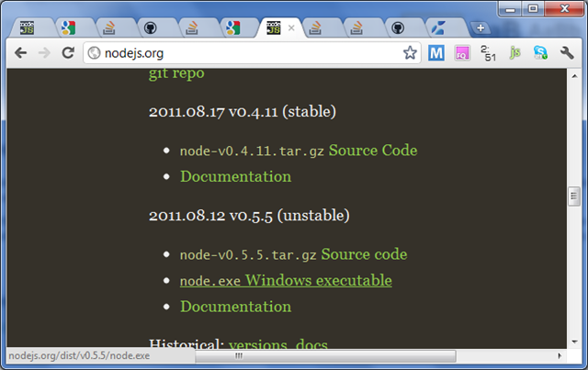588x370 pixels.
Task: Click the vertical scrollbar up arrow
Action: pos(574,76)
